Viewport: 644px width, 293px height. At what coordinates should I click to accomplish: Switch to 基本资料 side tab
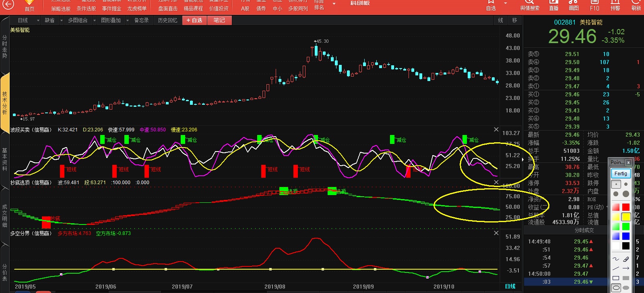pos(4,159)
